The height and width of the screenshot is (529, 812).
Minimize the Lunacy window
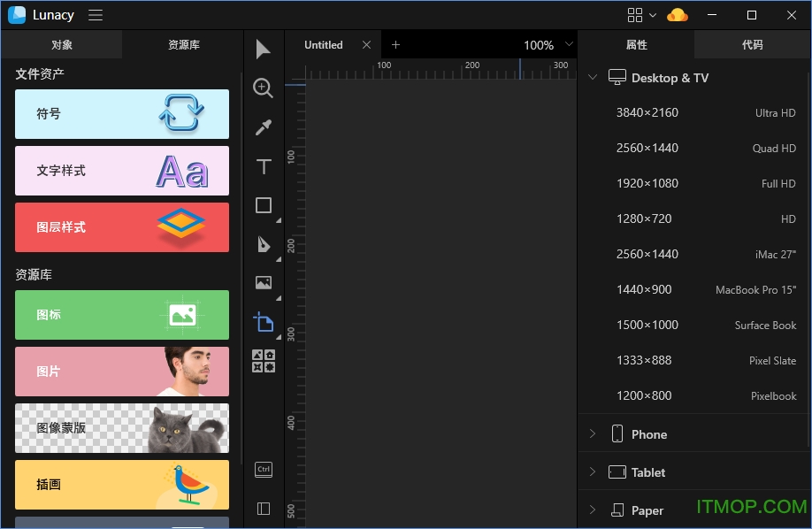(712, 15)
